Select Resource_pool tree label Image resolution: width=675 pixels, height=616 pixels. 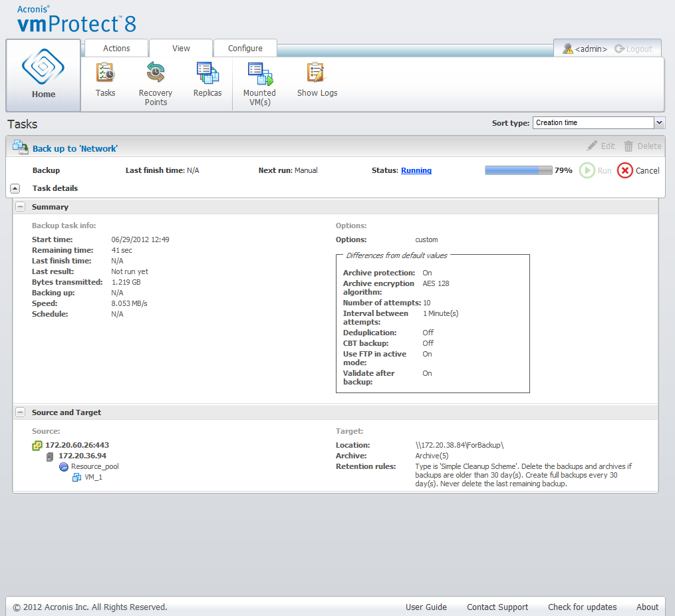[94, 466]
